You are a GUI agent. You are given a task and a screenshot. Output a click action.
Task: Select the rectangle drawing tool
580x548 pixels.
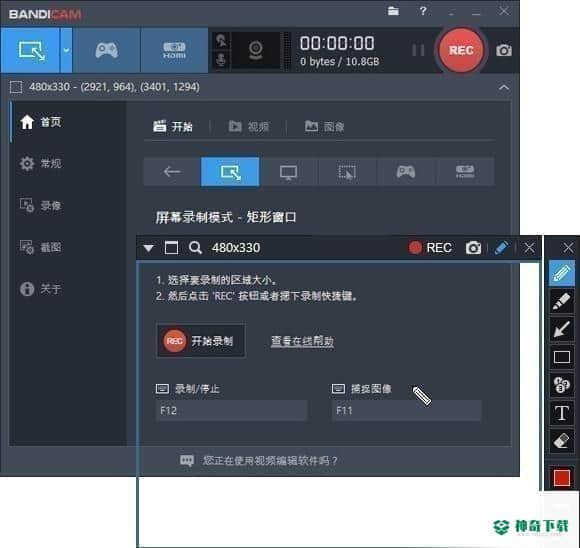[562, 357]
